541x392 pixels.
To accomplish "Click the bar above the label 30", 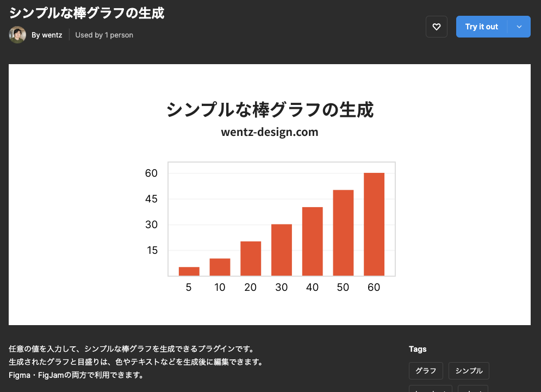I will [x=281, y=250].
